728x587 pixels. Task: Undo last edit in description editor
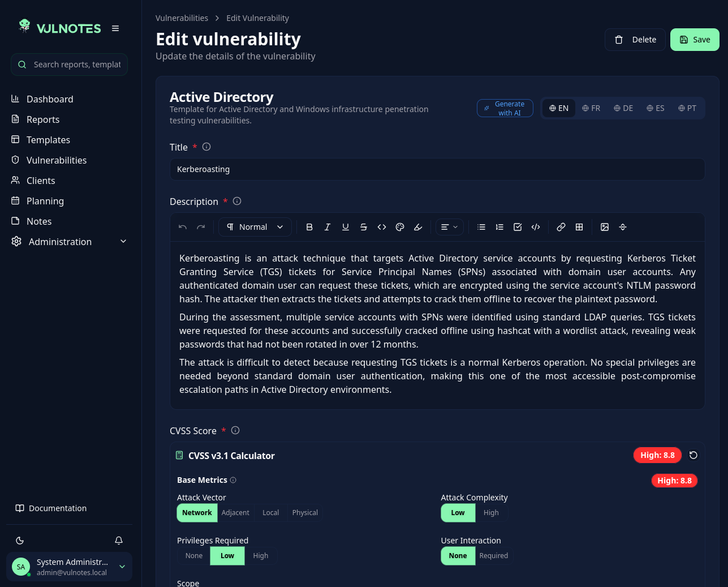point(183,227)
